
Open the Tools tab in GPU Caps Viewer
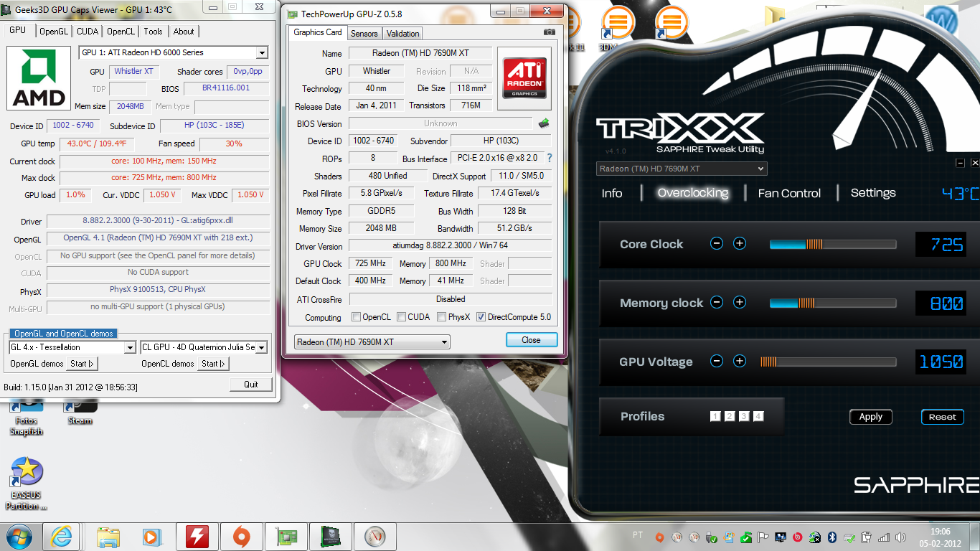153,32
